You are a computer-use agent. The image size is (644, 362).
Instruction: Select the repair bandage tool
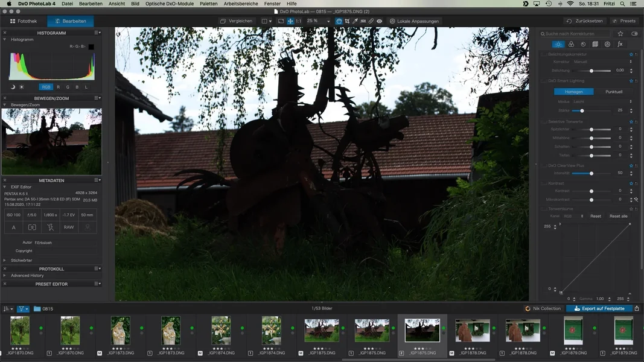(x=371, y=21)
